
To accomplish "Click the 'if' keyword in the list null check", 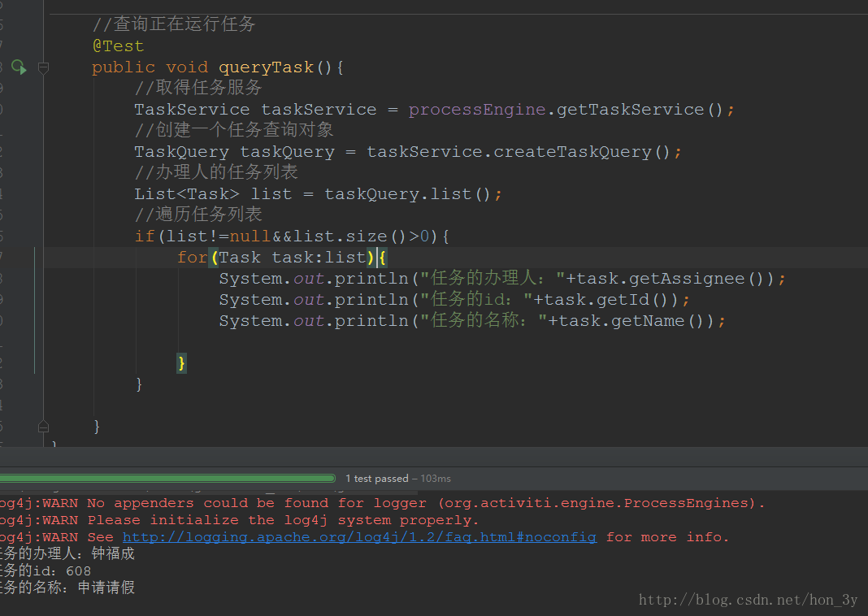I will 145,236.
